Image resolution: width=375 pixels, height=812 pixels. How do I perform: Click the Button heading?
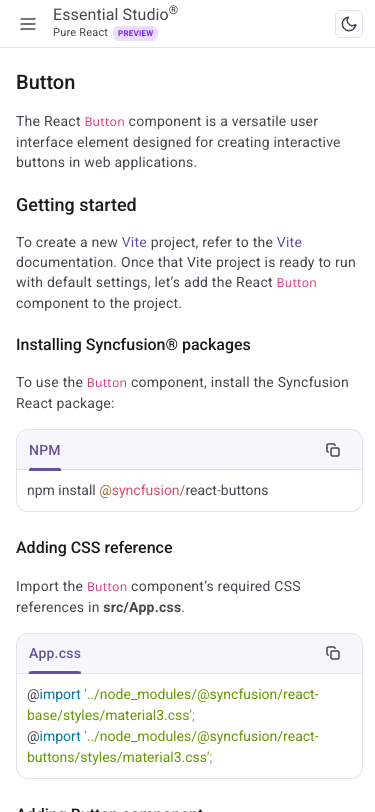46,82
